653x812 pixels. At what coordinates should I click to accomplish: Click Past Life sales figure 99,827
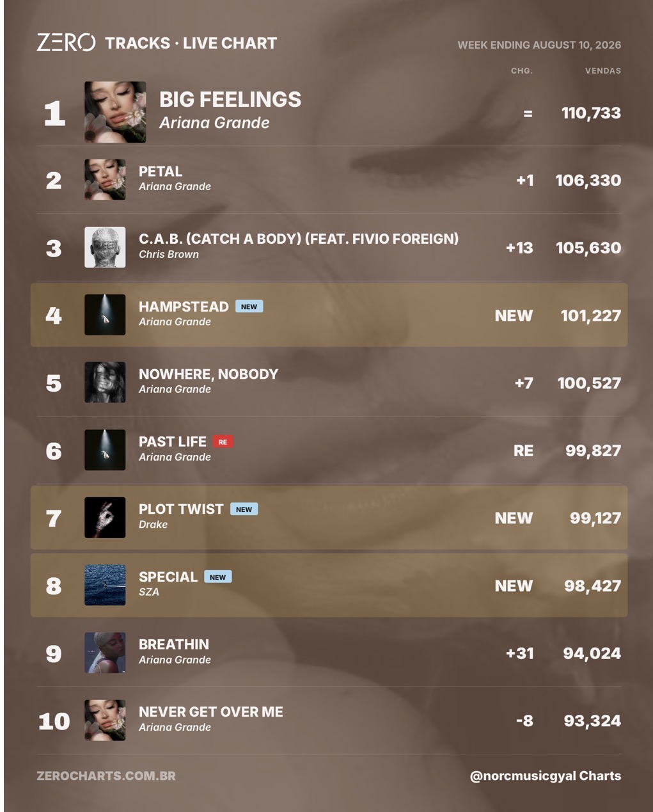(593, 450)
